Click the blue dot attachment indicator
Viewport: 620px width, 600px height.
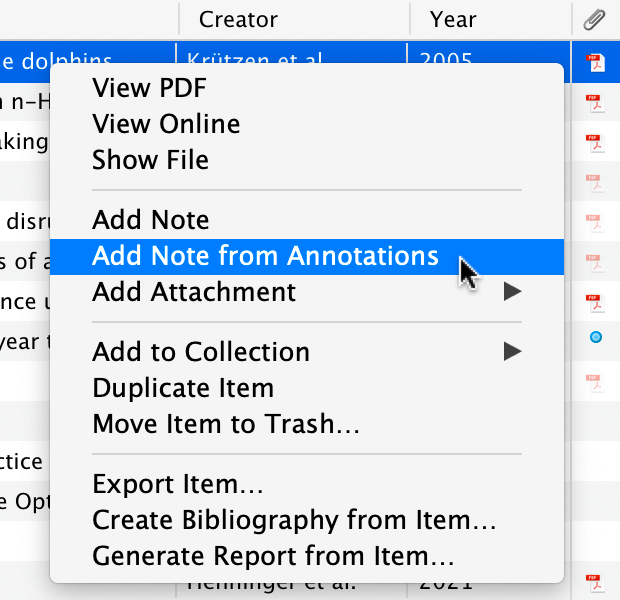(596, 338)
